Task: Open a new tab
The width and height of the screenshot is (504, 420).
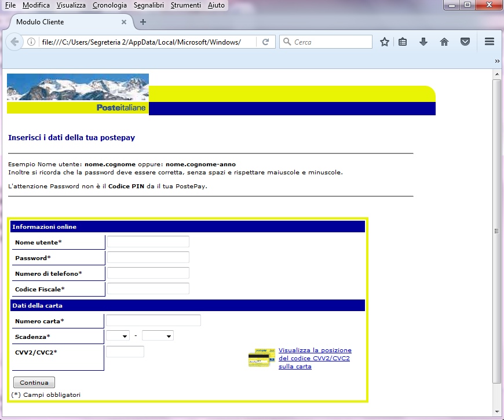Action: [143, 22]
